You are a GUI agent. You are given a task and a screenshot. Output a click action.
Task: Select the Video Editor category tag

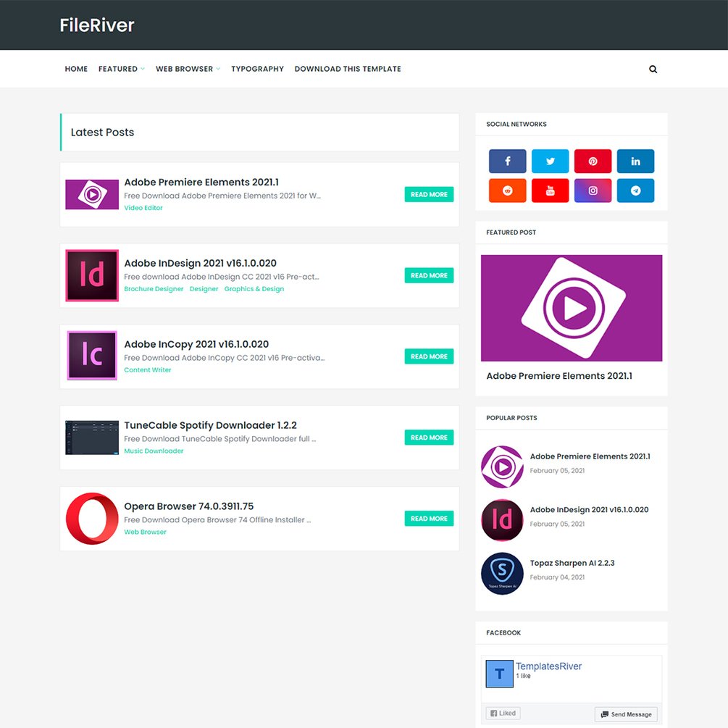coord(143,208)
